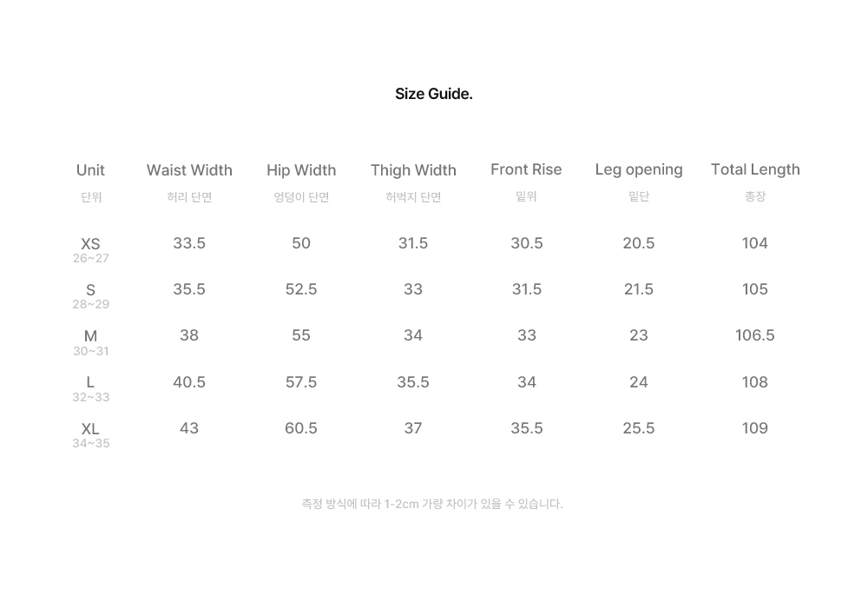Click the Thigh Width column header

coord(413,170)
